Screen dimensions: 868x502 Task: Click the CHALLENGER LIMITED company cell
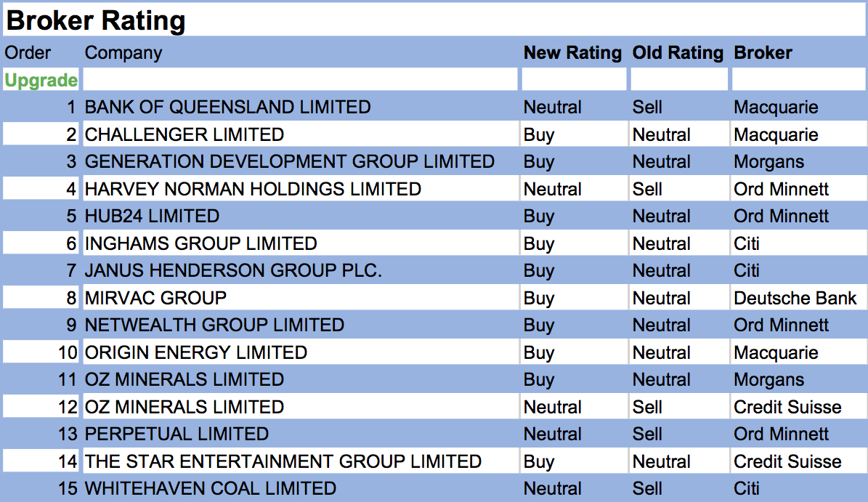[x=184, y=134]
